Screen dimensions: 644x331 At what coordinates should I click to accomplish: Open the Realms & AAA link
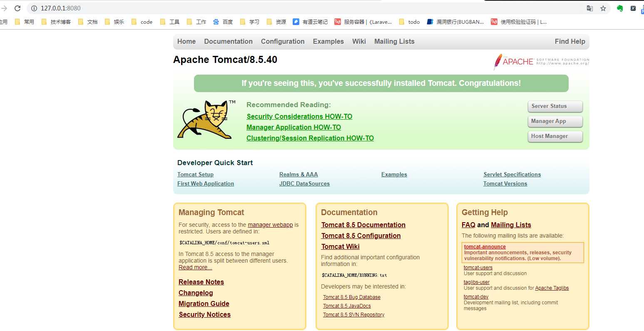coord(298,174)
